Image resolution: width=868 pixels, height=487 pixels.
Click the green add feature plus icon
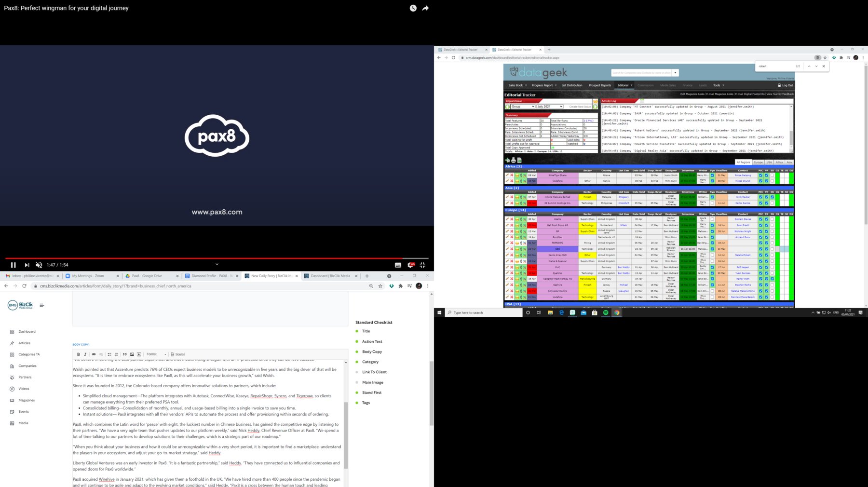click(507, 160)
